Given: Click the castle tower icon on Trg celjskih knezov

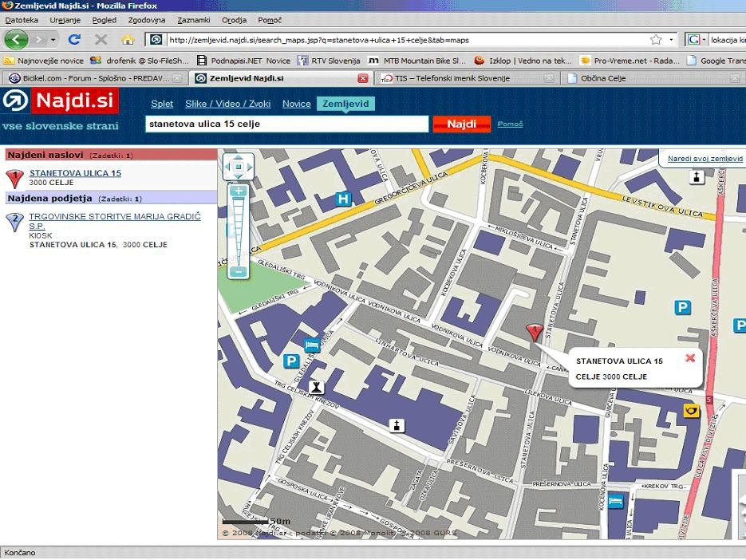Looking at the screenshot, I should click(x=317, y=387).
